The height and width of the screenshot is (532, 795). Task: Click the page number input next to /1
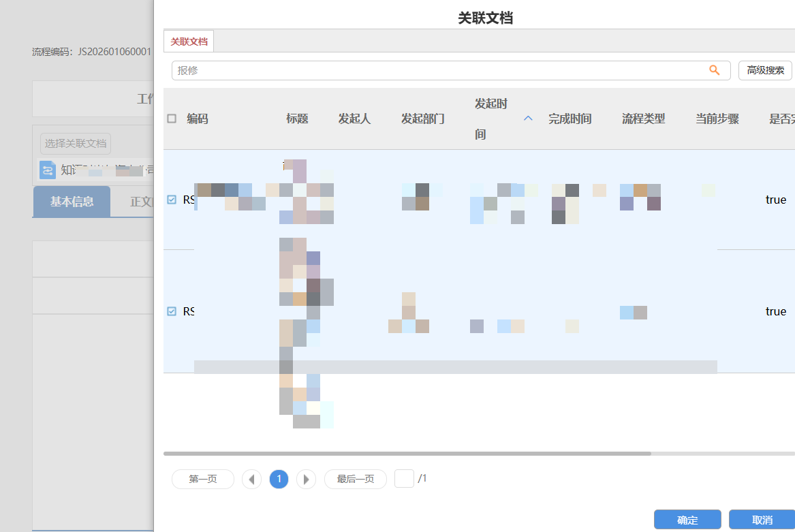(405, 478)
